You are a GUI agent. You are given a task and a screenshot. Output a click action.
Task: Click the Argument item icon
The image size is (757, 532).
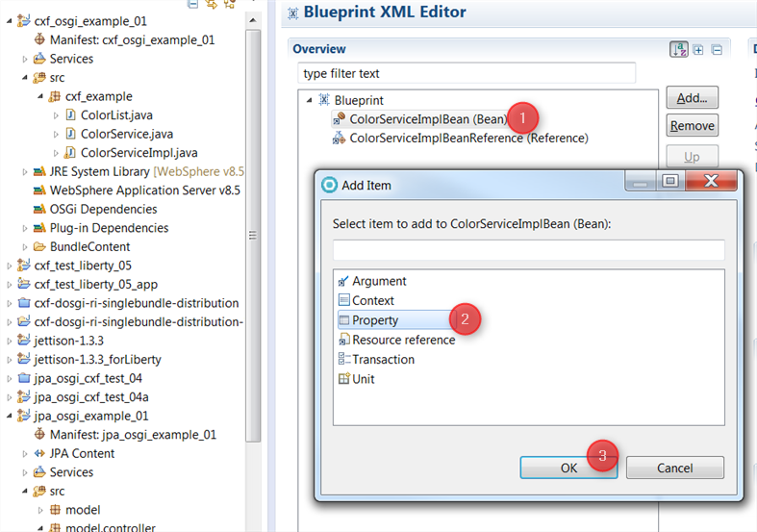coord(343,281)
